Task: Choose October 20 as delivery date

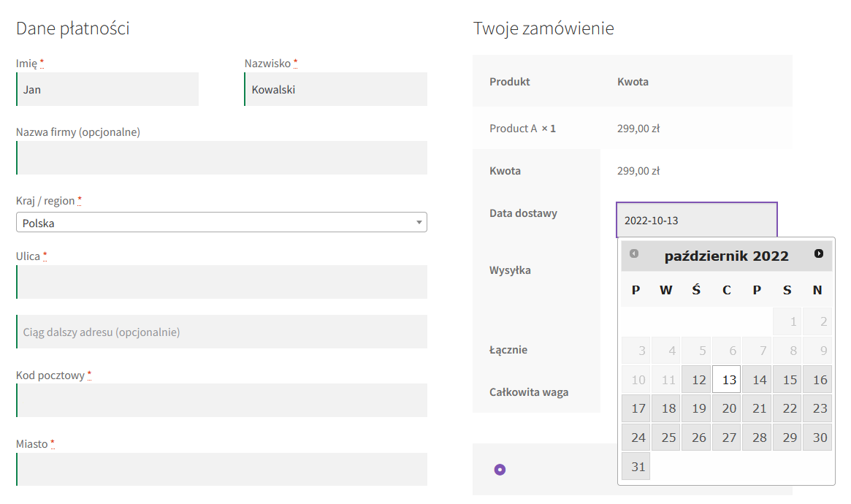Action: (x=729, y=408)
